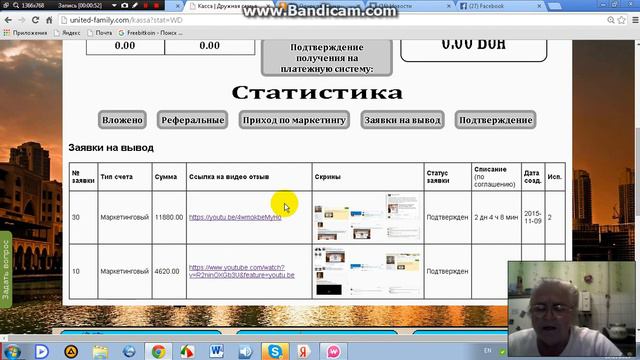This screenshot has width=640, height=360.
Task: Open the Windows Start button
Action: 12,351
